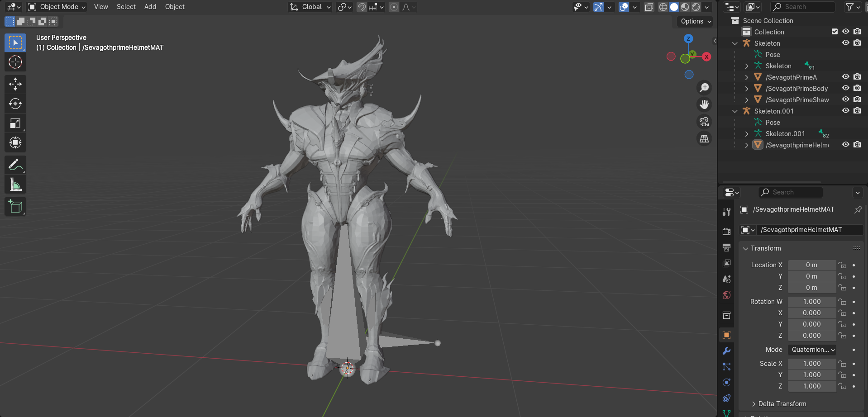
Task: Open the View Layer properties tab
Action: point(726,263)
